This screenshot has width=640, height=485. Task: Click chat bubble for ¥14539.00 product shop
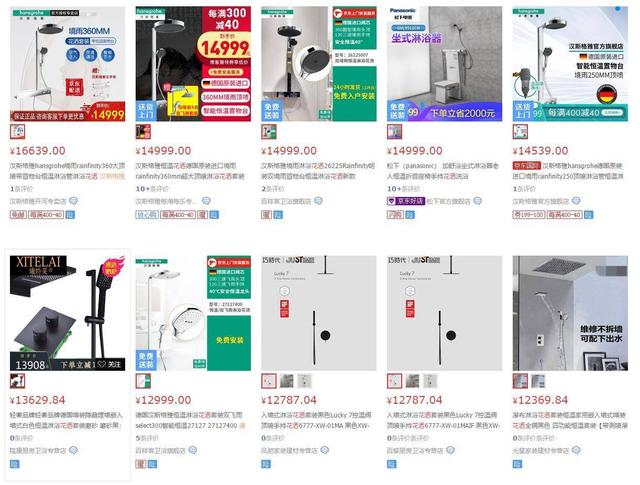tap(576, 201)
